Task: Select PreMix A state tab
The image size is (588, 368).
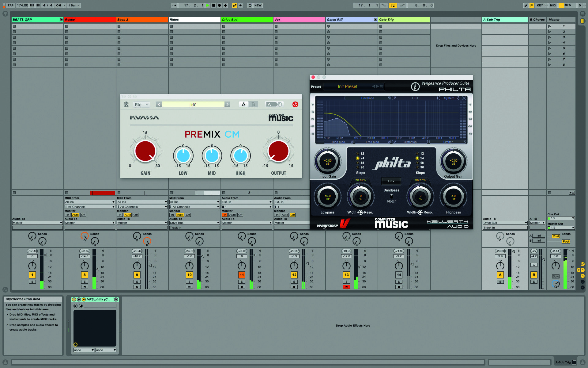Action: point(243,104)
